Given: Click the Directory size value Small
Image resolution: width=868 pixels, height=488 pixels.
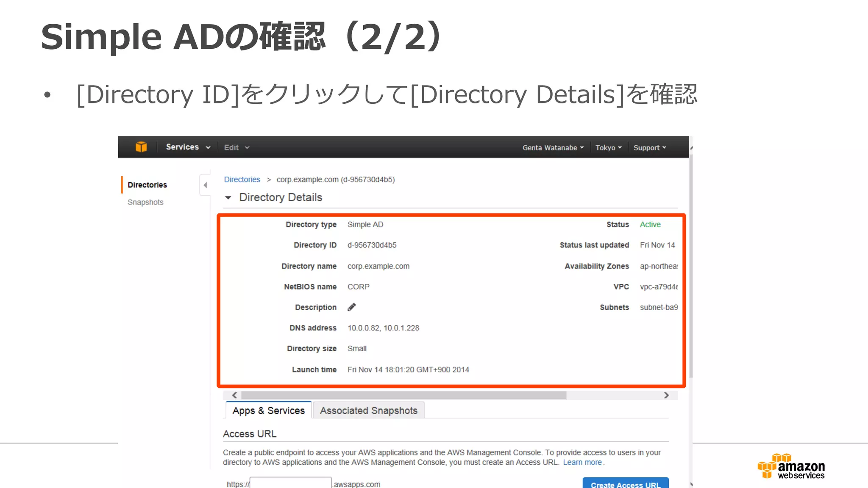Looking at the screenshot, I should [357, 348].
